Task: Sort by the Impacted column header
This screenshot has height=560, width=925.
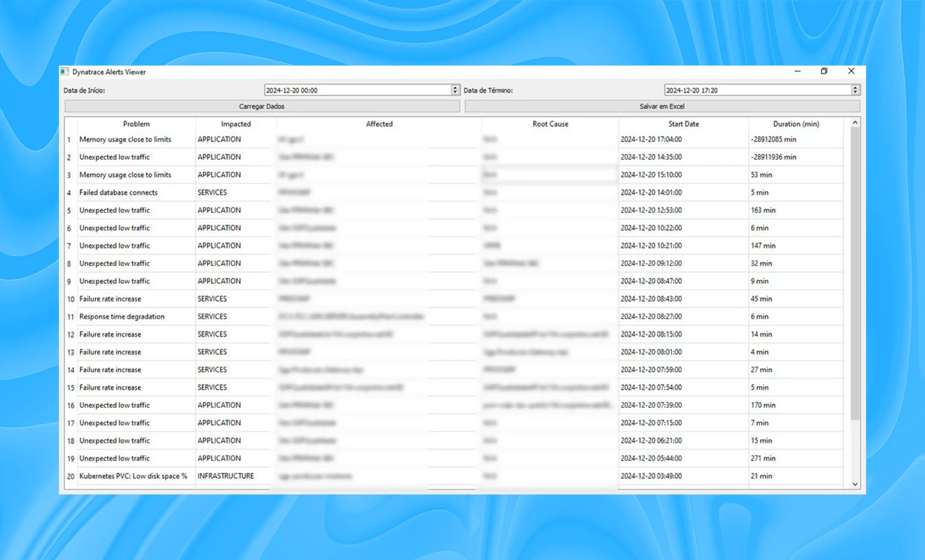Action: [x=236, y=124]
